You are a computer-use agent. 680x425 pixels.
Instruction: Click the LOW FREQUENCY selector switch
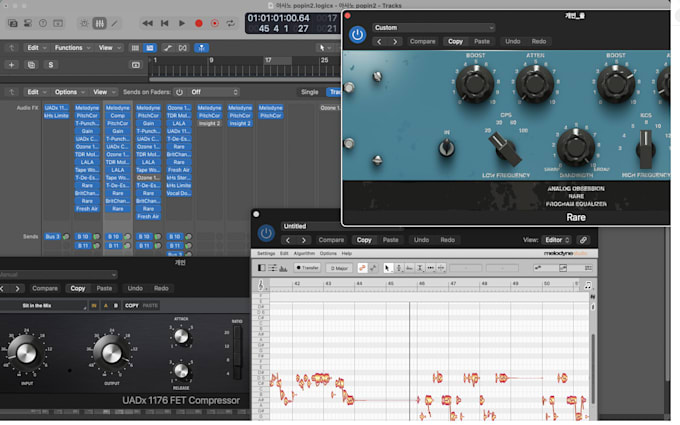coord(504,150)
